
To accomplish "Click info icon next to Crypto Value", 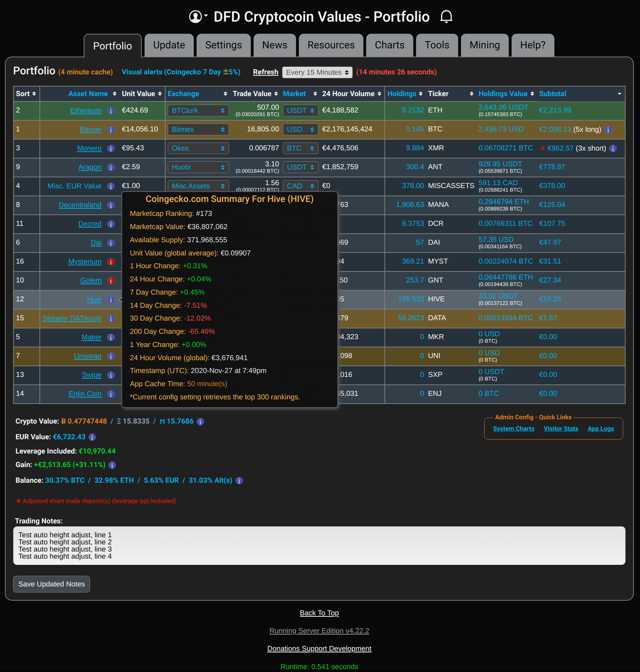I will coord(200,421).
